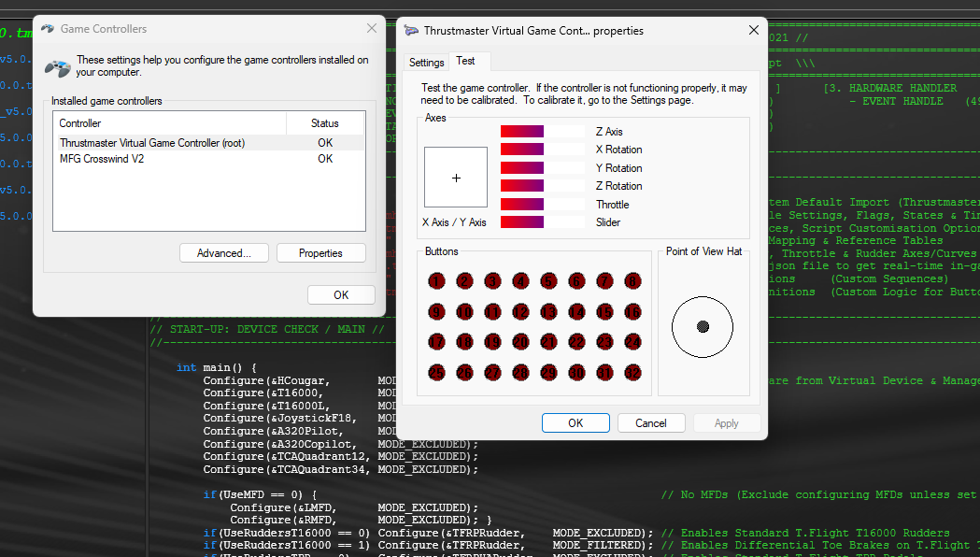Click the X Rotation level bar
Image resolution: width=980 pixels, height=557 pixels.
point(543,150)
